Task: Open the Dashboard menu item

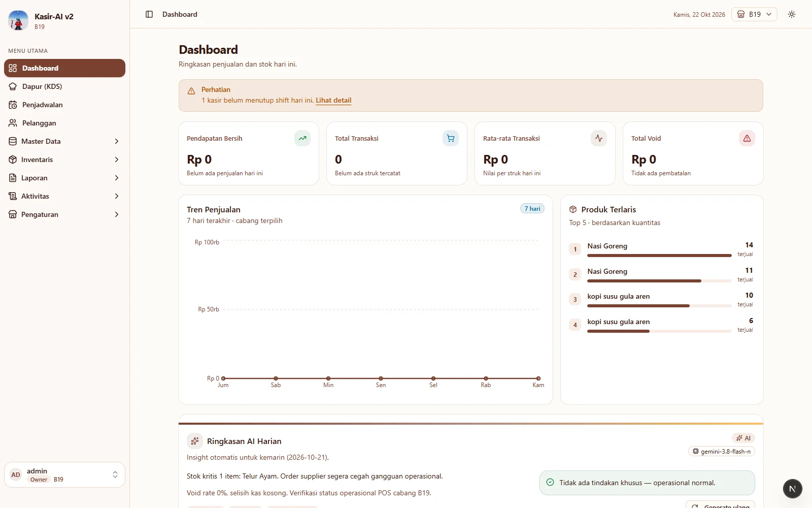Action: click(x=64, y=68)
